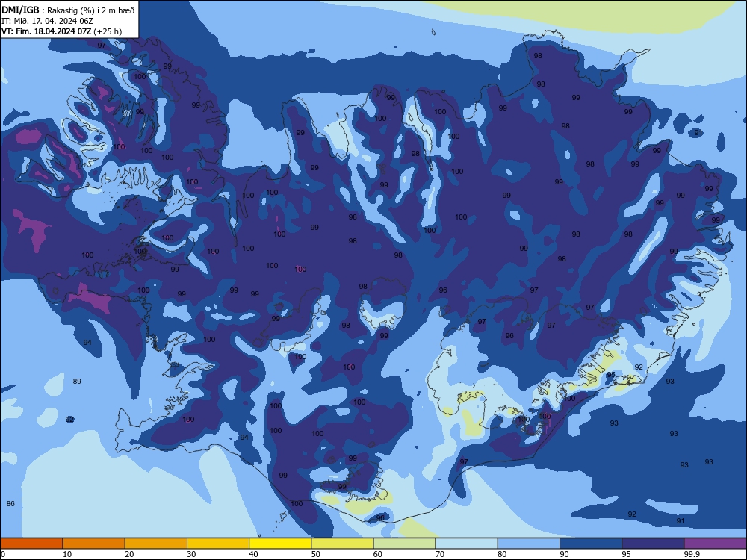
Task: Click the 90–95 medium blue legend swatch
Action: pyautogui.click(x=591, y=544)
